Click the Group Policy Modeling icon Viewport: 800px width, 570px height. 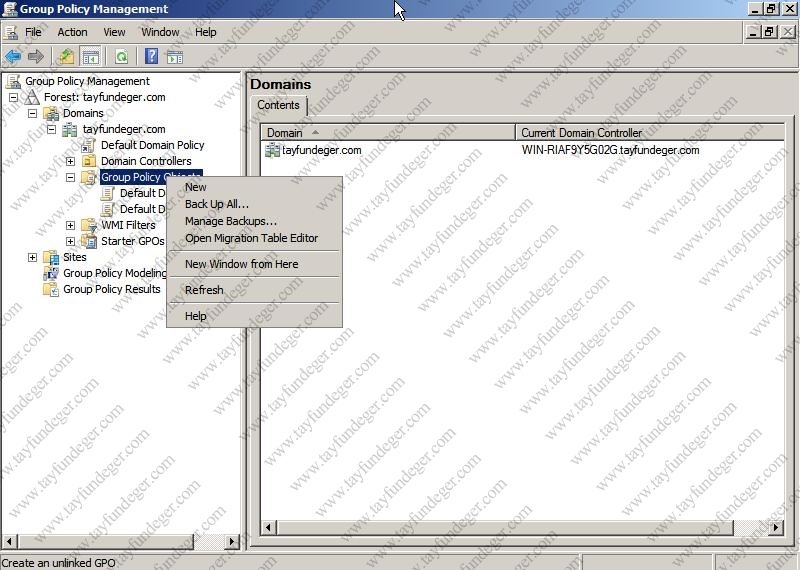tap(51, 273)
